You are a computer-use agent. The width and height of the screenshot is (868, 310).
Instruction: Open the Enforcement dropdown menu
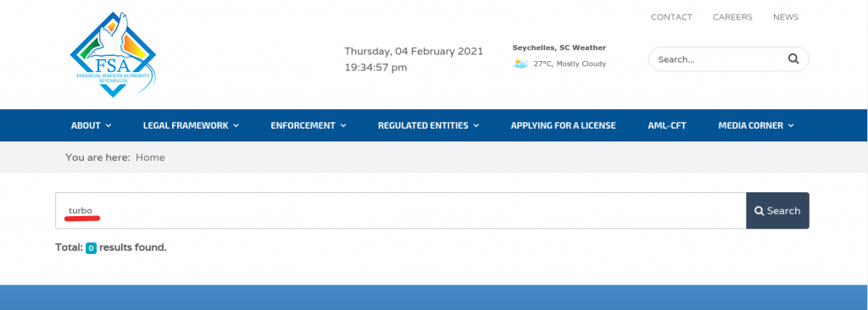(x=309, y=125)
